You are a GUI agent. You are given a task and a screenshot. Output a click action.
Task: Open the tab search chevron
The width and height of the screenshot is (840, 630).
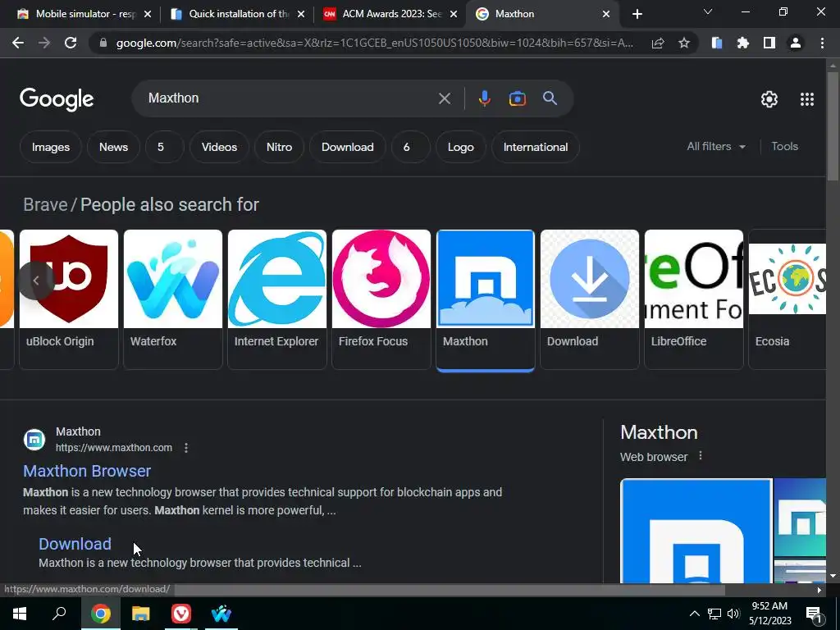tap(708, 11)
